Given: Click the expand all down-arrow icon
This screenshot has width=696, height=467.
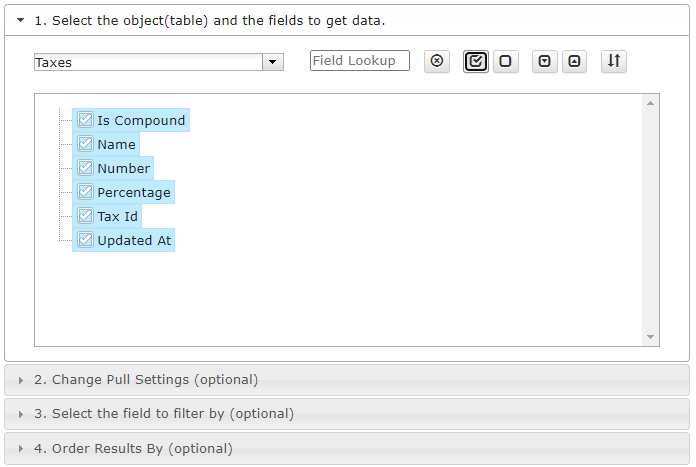Looking at the screenshot, I should pos(544,61).
